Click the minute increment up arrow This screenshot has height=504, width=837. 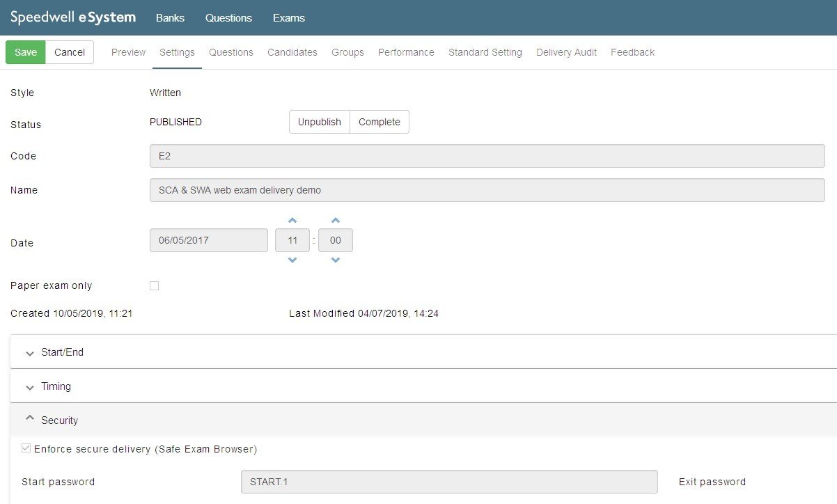pos(336,221)
